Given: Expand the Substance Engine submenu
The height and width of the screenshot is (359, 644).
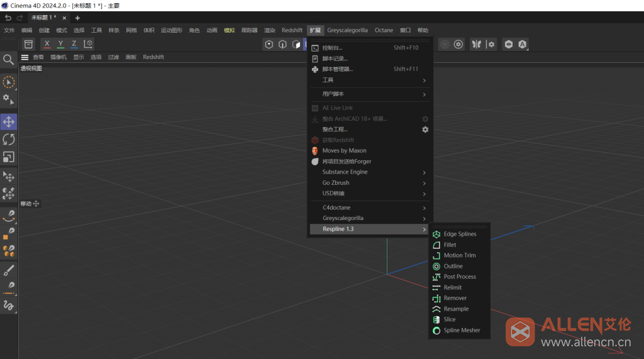Looking at the screenshot, I should 370,172.
